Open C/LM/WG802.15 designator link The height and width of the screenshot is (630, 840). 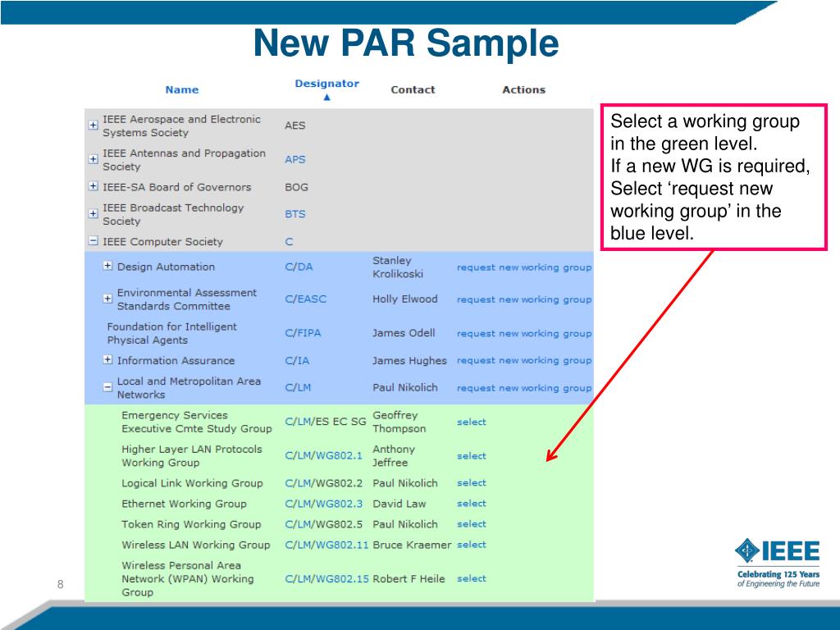[x=326, y=579]
